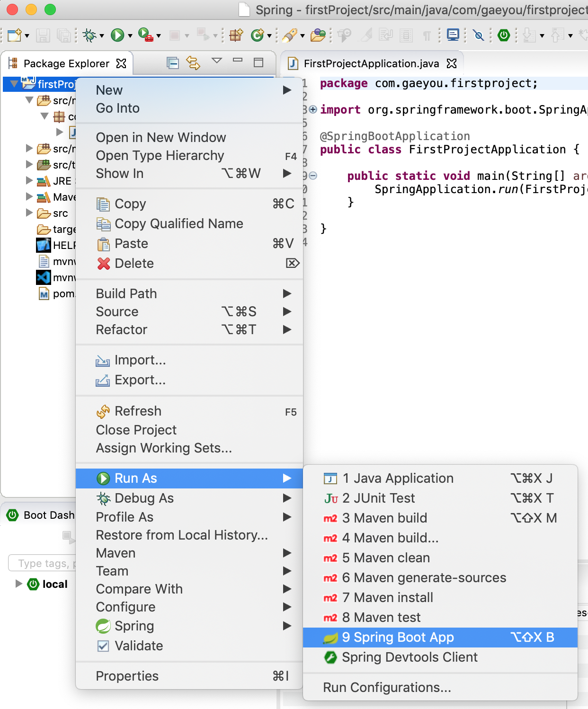Click the monitor-shaped toolbar icon
The height and width of the screenshot is (709, 588).
click(x=453, y=35)
